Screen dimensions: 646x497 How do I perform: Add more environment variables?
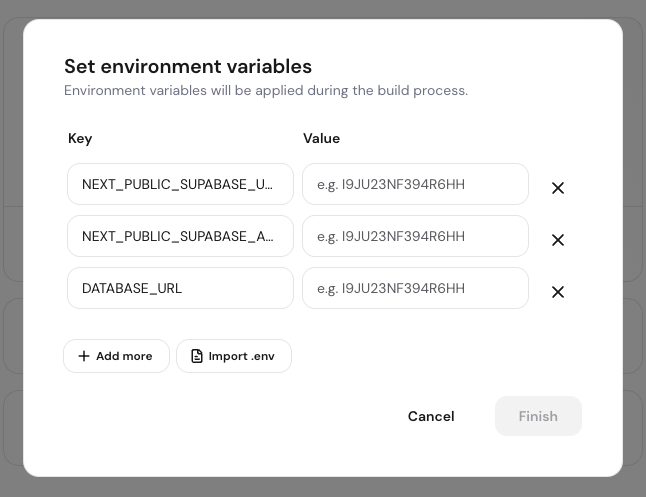point(116,356)
